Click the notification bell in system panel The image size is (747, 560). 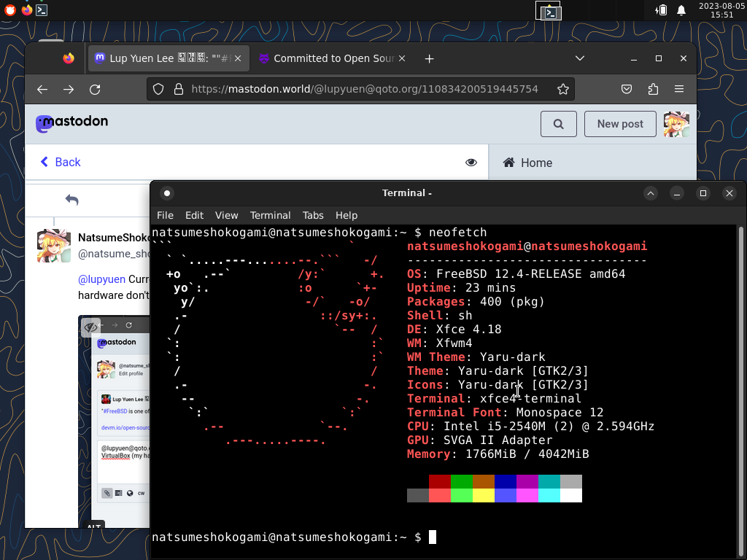(x=681, y=10)
